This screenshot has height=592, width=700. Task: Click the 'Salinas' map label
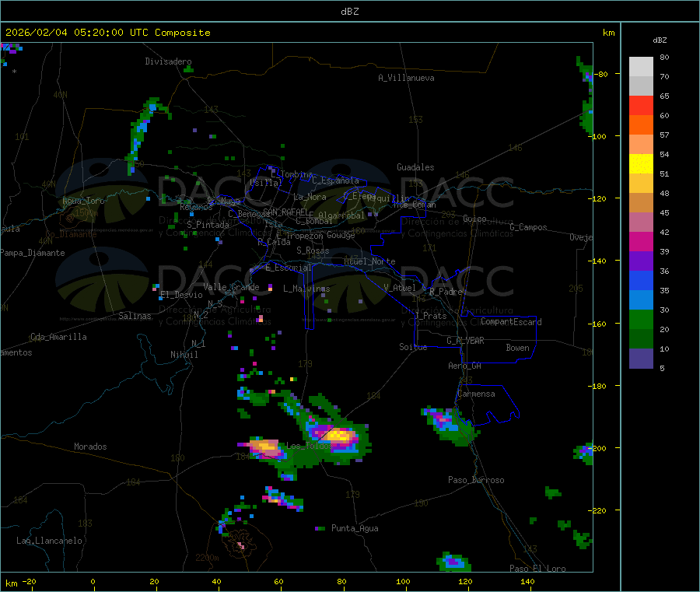pos(135,316)
